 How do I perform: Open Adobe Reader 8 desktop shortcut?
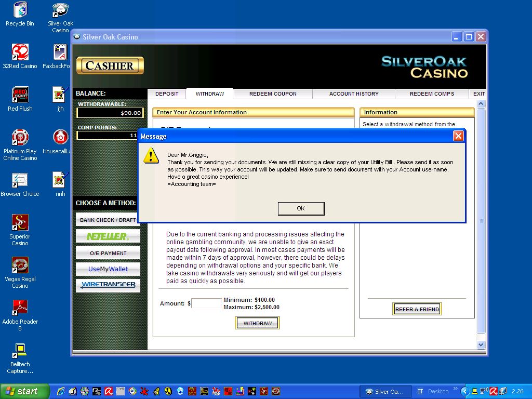pos(20,315)
